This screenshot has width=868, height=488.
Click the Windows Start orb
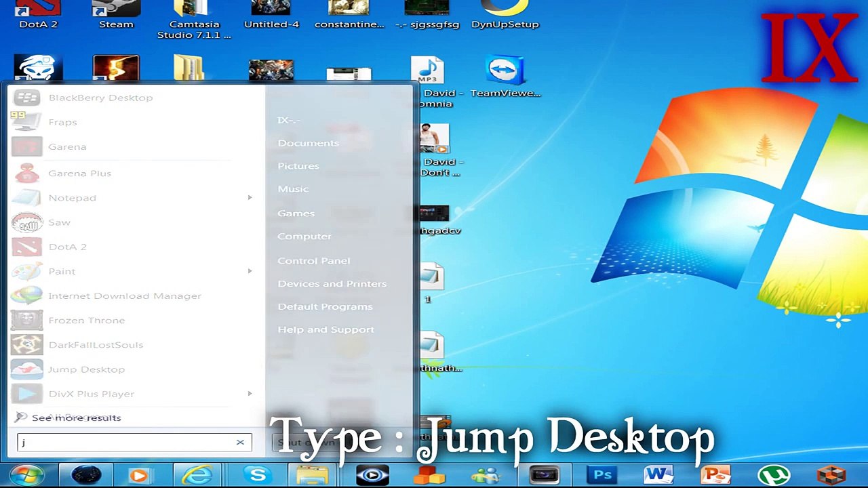27,475
